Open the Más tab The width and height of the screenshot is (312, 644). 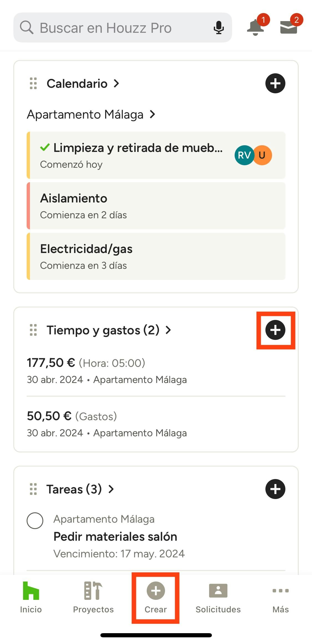(280, 597)
